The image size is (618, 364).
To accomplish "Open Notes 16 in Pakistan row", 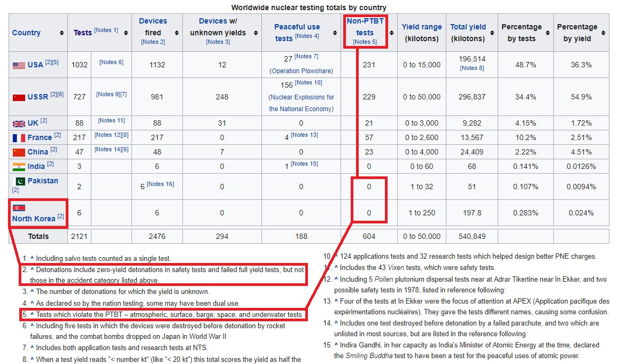I will (160, 184).
